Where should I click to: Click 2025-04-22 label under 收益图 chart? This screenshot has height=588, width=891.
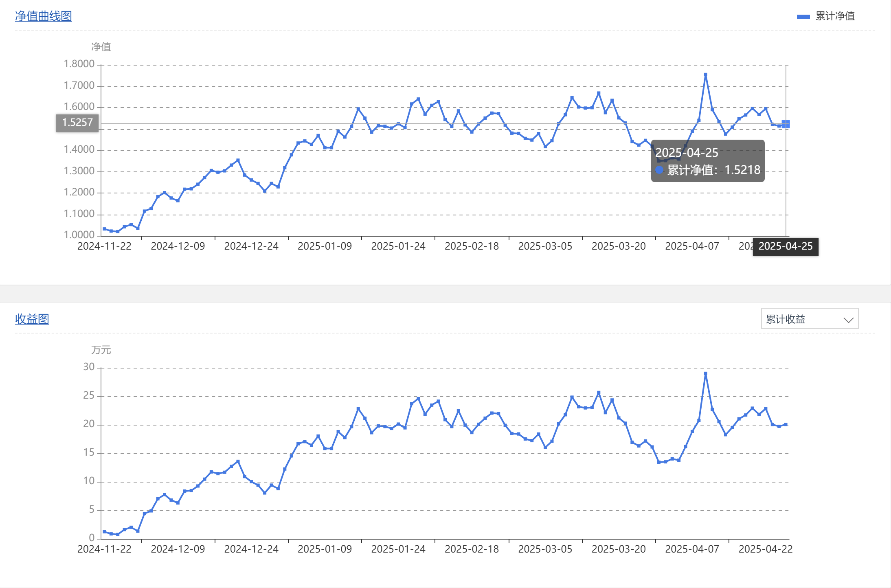point(765,549)
